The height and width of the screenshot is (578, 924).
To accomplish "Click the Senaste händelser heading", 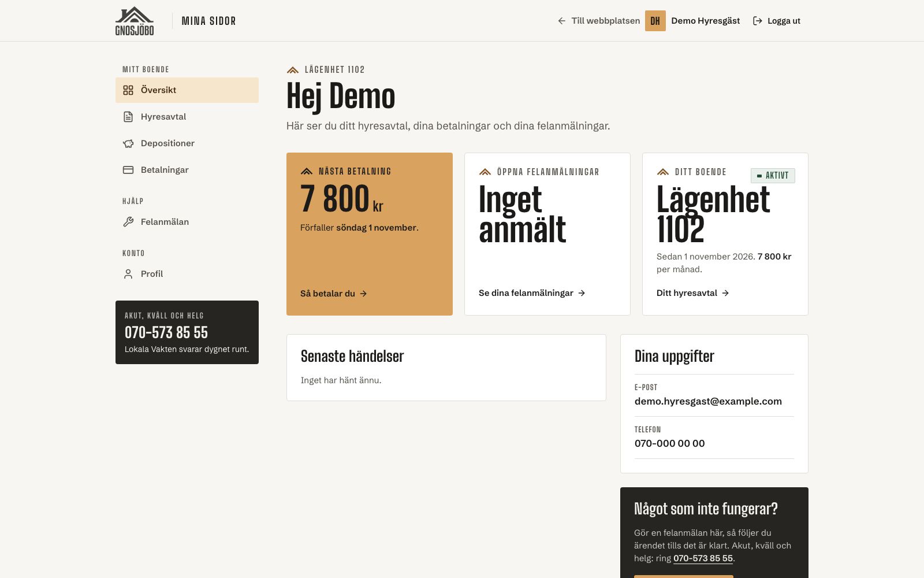I will coord(352,356).
